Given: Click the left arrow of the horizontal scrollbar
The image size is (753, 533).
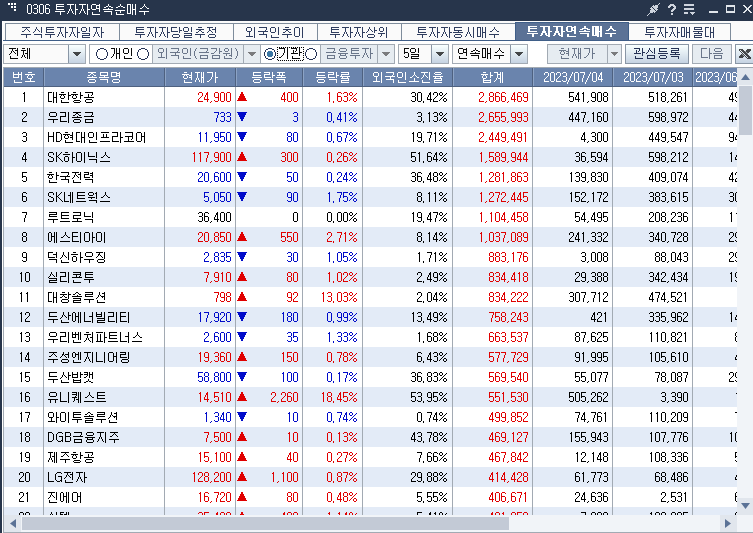Looking at the screenshot, I should (x=12, y=523).
